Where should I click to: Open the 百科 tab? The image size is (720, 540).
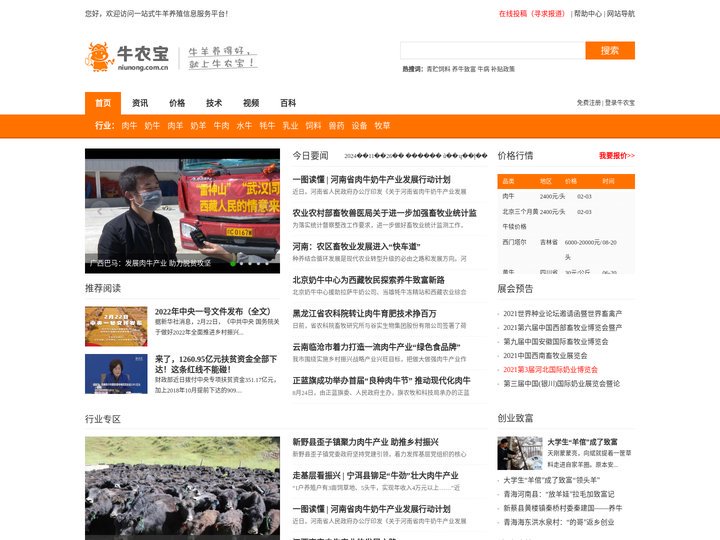coord(288,103)
